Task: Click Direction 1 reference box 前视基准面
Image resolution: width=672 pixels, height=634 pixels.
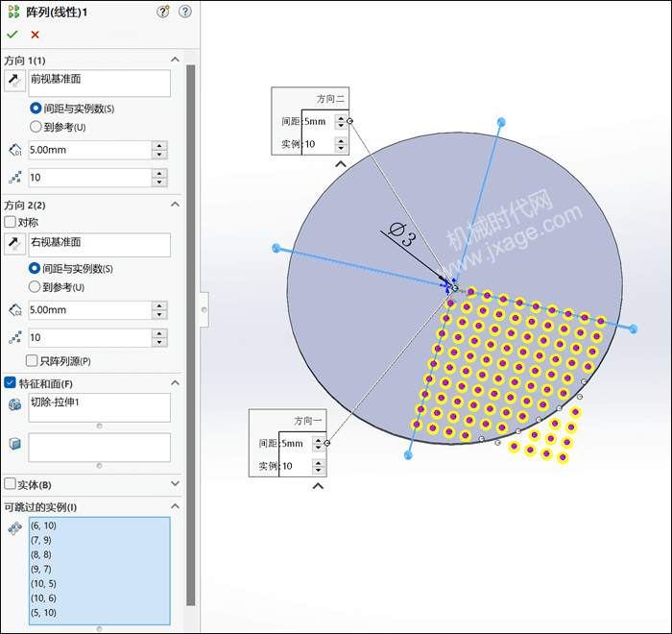Action: [100, 84]
